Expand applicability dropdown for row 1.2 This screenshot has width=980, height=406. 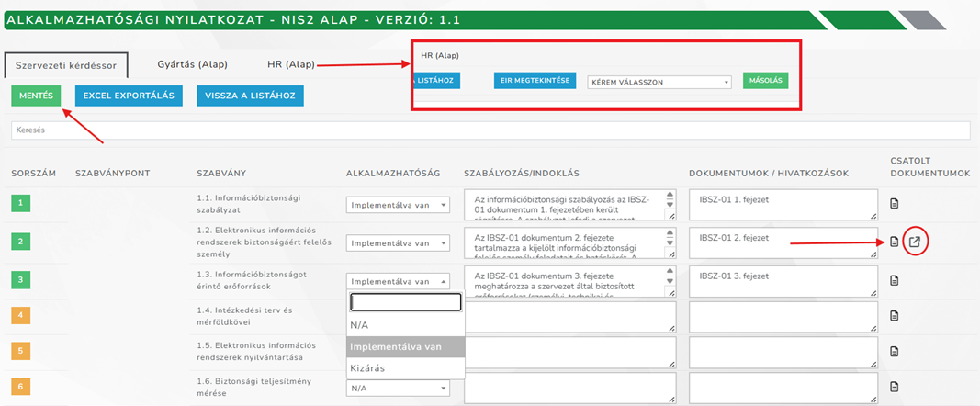pos(398,243)
